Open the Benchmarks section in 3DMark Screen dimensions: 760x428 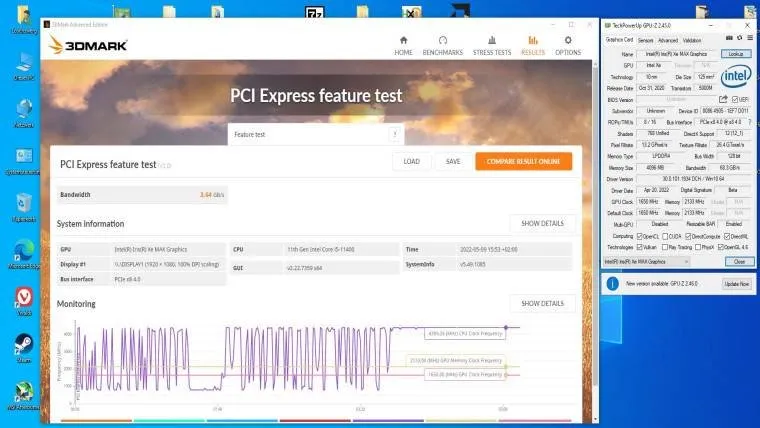click(x=443, y=46)
